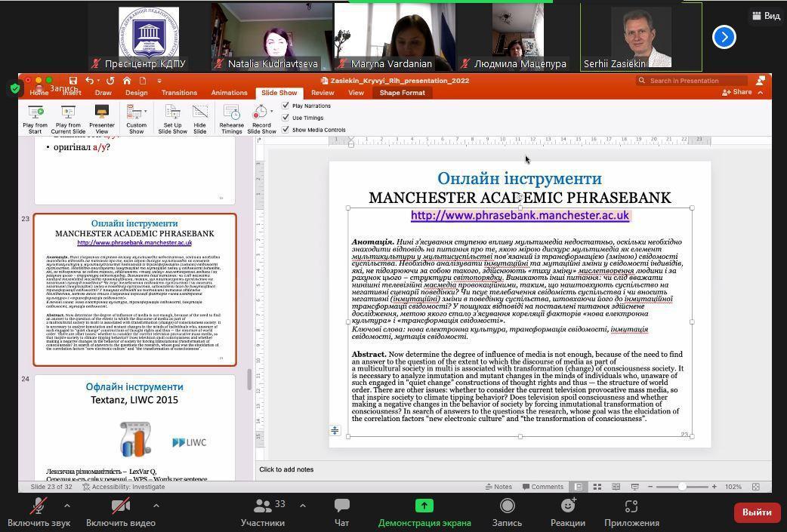The width and height of the screenshot is (787, 532).
Task: Open the Animations ribbon tab
Action: pyautogui.click(x=229, y=93)
